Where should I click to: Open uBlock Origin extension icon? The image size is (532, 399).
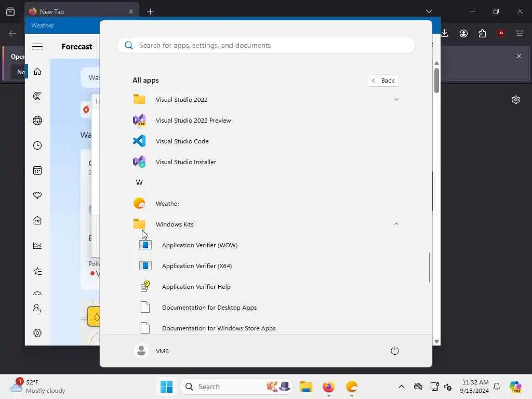pyautogui.click(x=501, y=33)
